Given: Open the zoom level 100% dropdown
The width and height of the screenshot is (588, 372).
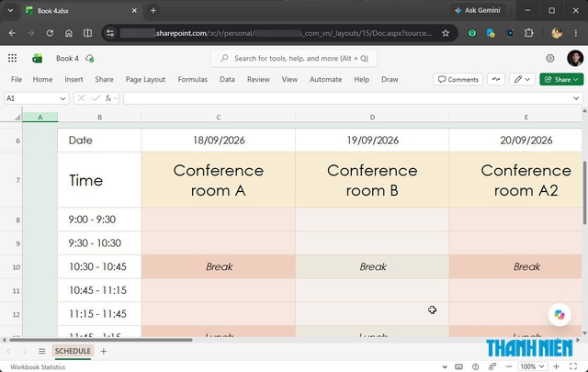Looking at the screenshot, I should click(533, 366).
